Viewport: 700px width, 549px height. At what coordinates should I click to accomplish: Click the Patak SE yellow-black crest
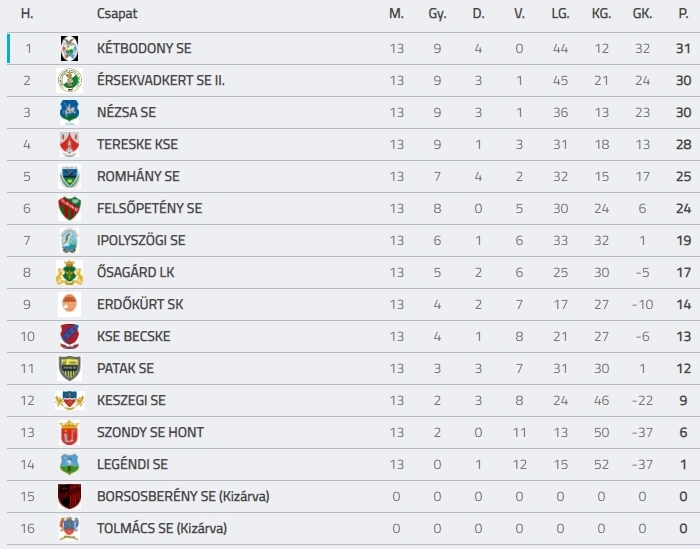69,368
